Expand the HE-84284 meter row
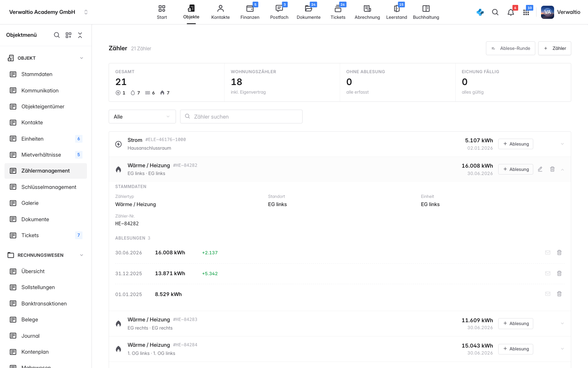 pyautogui.click(x=562, y=349)
